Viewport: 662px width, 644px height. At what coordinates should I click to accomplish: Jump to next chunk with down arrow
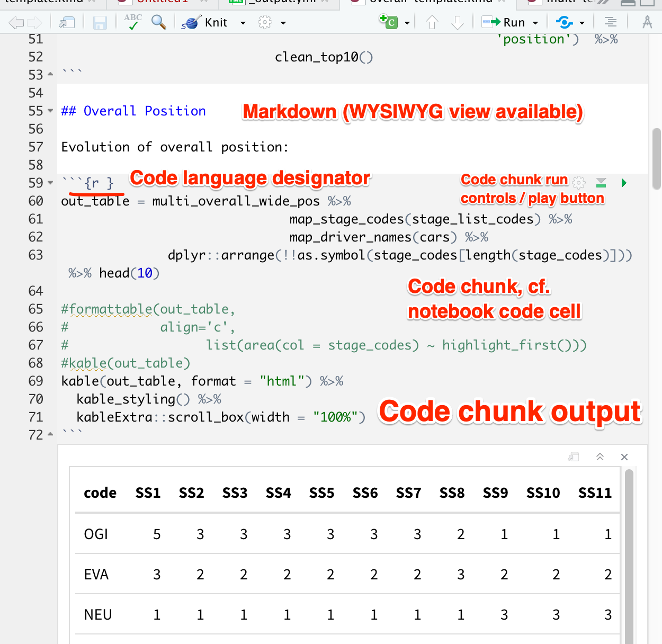coord(458,22)
